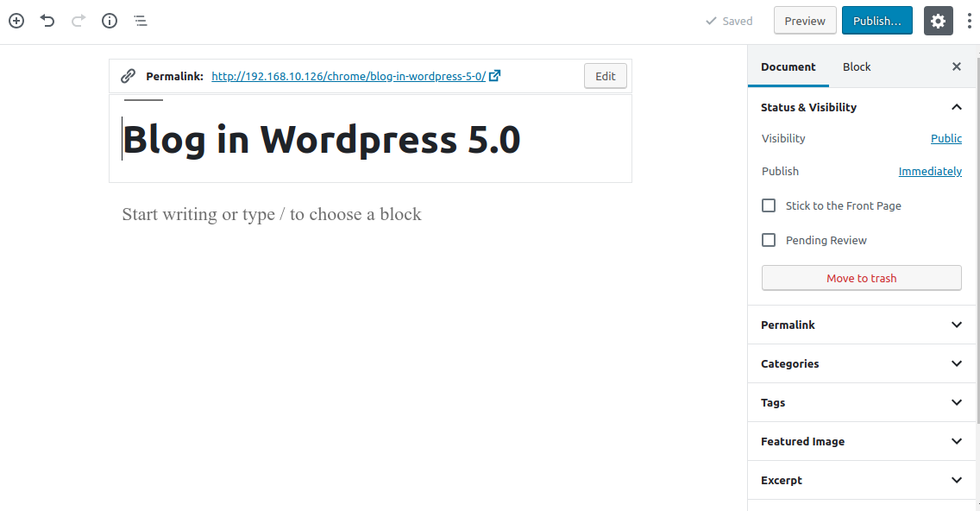Check Stick to the Front Page
The height and width of the screenshot is (511, 980).
[x=769, y=205]
